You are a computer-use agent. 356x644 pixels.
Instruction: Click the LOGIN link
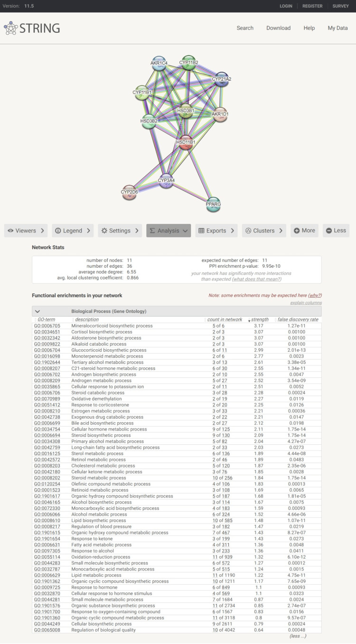tap(286, 6)
